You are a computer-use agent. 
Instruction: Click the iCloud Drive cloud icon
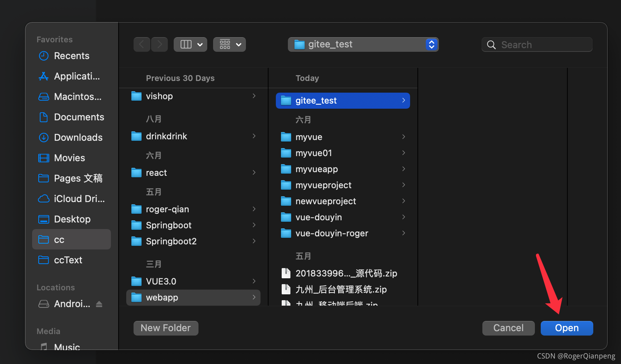[44, 199]
